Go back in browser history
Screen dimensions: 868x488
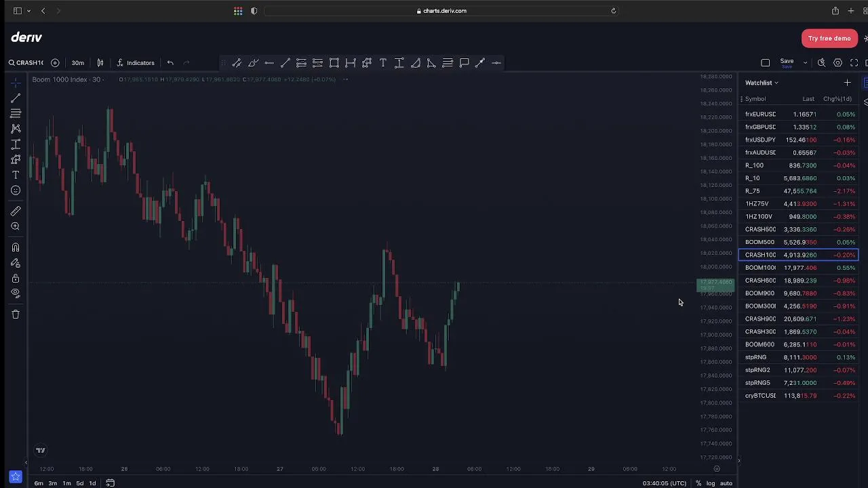tap(43, 11)
